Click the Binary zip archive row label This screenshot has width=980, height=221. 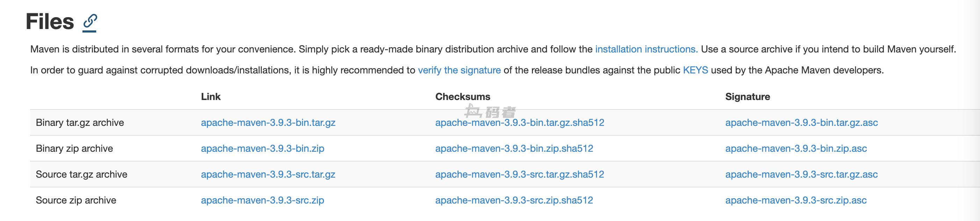[74, 148]
